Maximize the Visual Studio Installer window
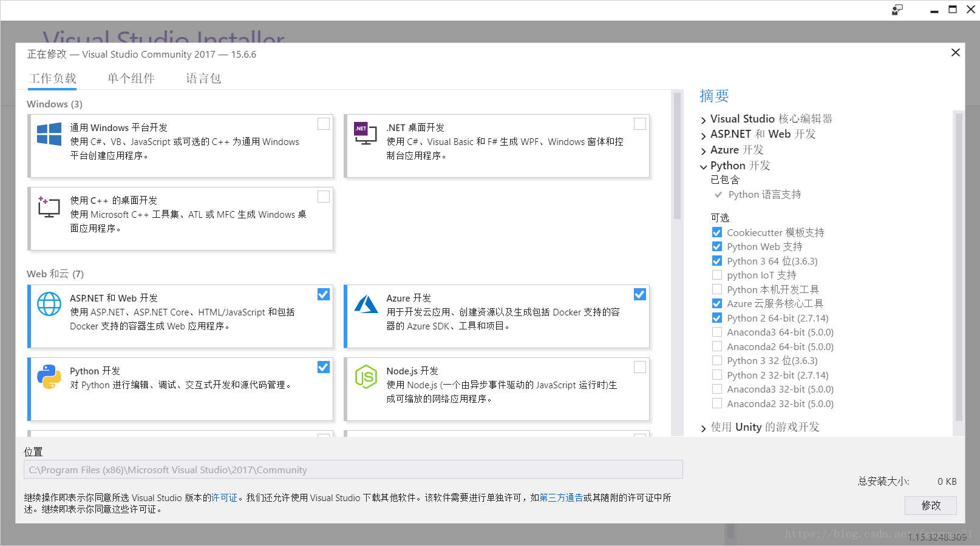980x546 pixels. (953, 10)
